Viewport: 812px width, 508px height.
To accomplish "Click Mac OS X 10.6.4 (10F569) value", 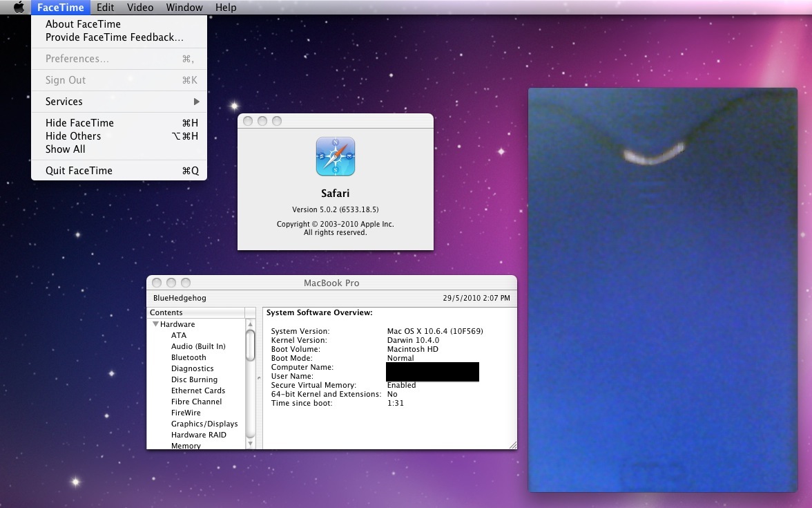I will (x=435, y=331).
